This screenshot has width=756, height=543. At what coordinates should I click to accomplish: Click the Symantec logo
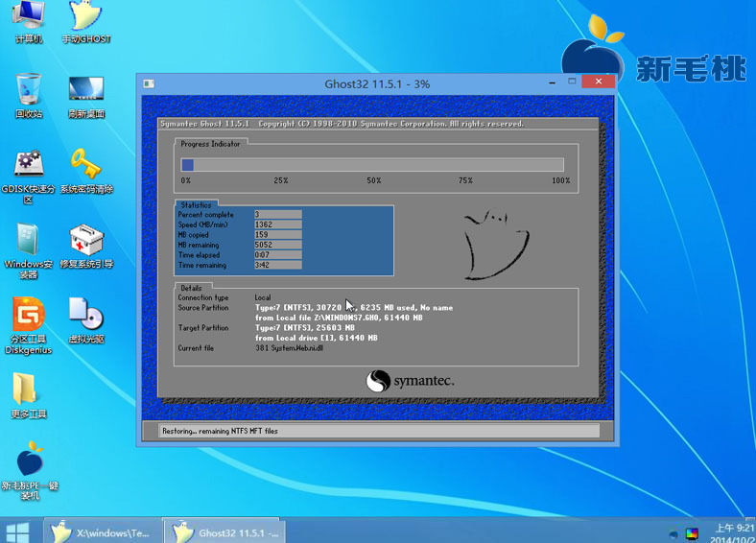410,381
